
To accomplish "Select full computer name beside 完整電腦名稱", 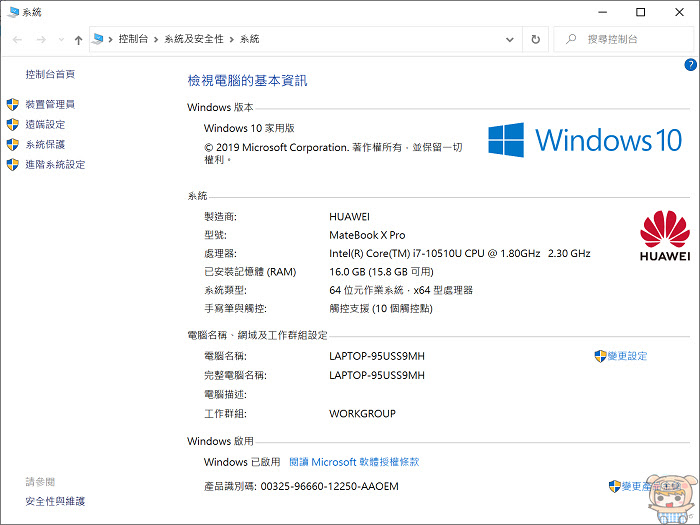I will 377,375.
